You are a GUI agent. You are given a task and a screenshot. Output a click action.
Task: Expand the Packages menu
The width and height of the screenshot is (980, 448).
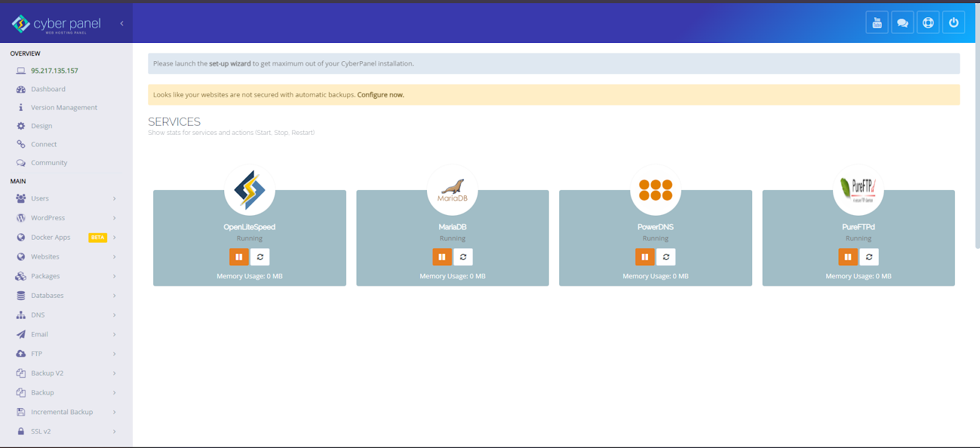tap(66, 276)
